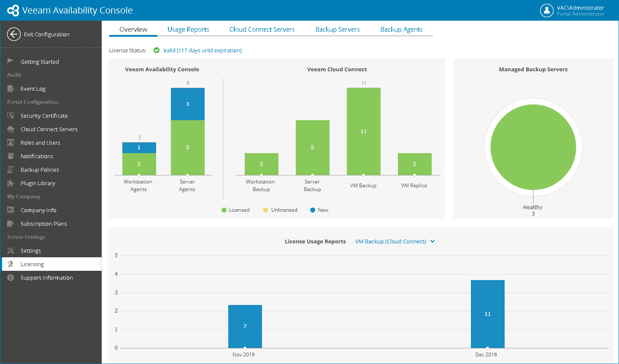Expand the VAC\Administrator account menu
Image resolution: width=619 pixels, height=364 pixels.
click(x=580, y=11)
